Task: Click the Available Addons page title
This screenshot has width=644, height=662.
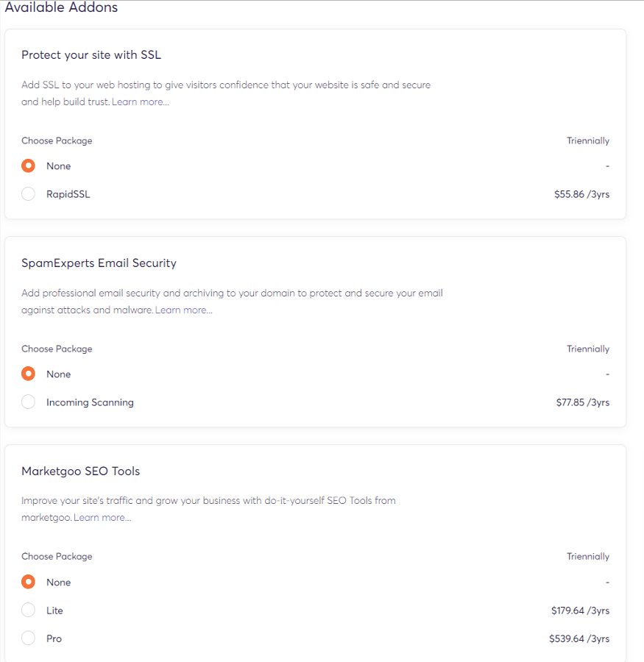Action: 61,8
